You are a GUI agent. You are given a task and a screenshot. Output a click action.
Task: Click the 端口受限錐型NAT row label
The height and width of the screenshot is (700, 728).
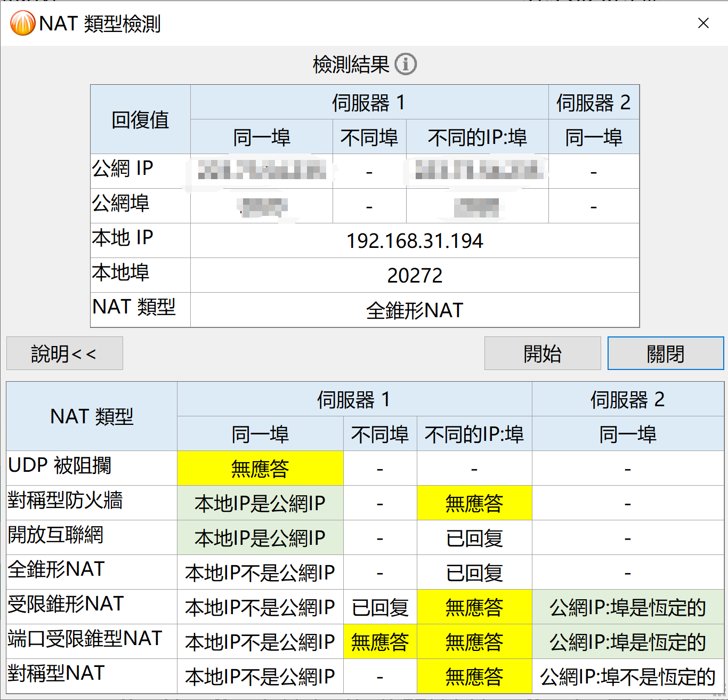(x=85, y=639)
